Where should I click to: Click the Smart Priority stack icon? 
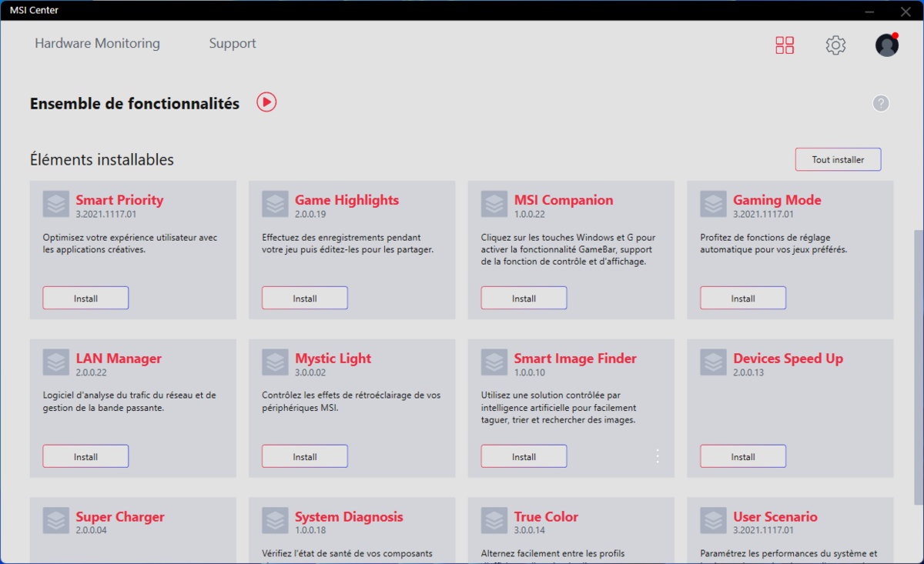tap(55, 204)
